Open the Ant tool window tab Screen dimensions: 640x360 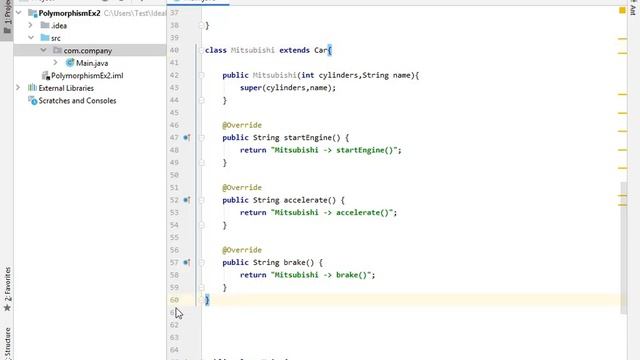coord(633,8)
